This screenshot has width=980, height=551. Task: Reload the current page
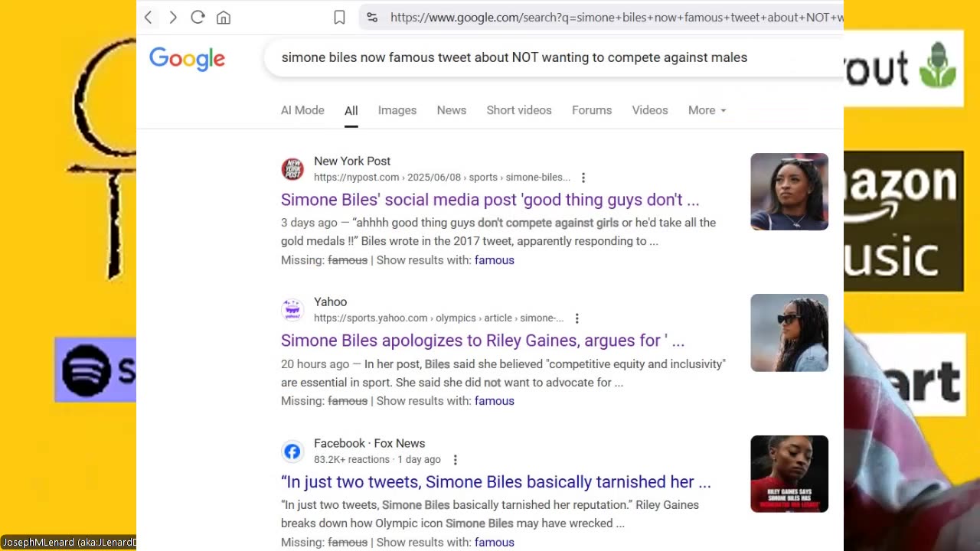coord(198,18)
